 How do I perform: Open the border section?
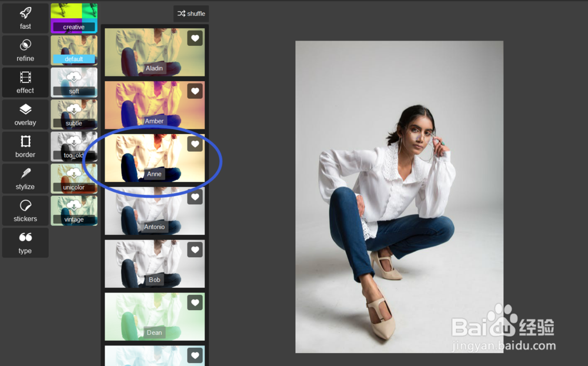(x=25, y=147)
